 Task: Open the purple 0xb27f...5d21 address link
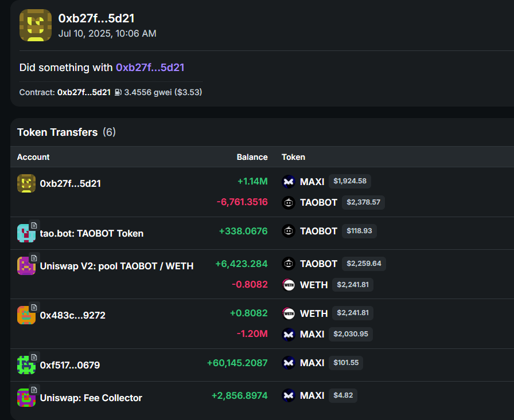[x=150, y=68]
